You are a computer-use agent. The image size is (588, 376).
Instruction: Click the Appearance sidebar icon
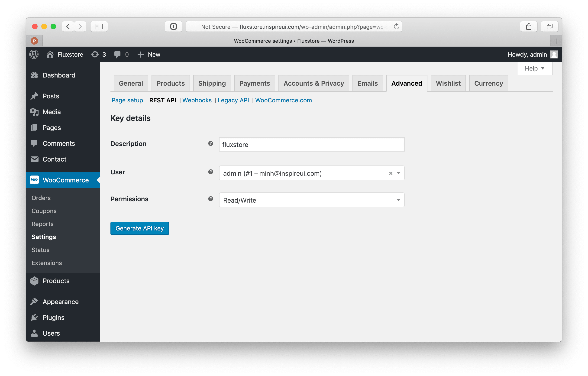pos(35,301)
